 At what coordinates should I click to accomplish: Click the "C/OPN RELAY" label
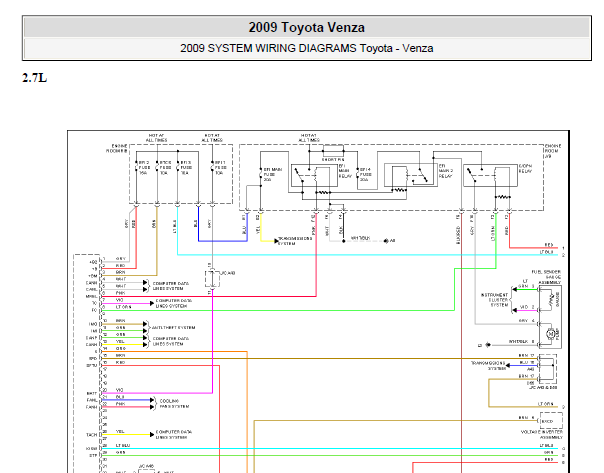click(x=525, y=169)
